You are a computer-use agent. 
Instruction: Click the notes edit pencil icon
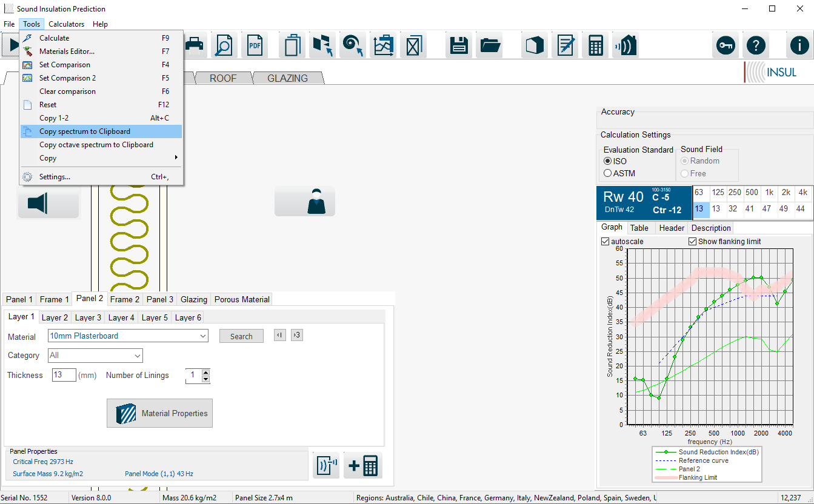(565, 45)
